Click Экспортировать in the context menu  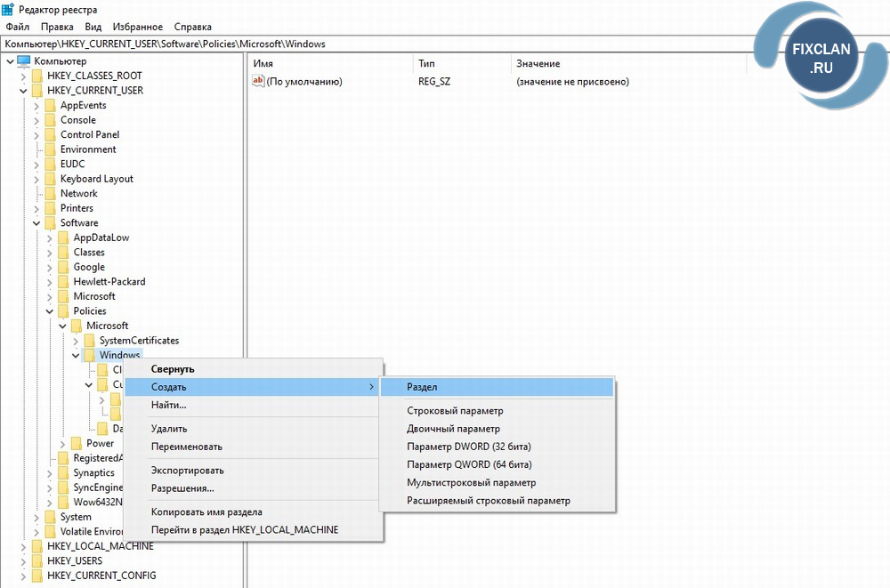pyautogui.click(x=187, y=471)
